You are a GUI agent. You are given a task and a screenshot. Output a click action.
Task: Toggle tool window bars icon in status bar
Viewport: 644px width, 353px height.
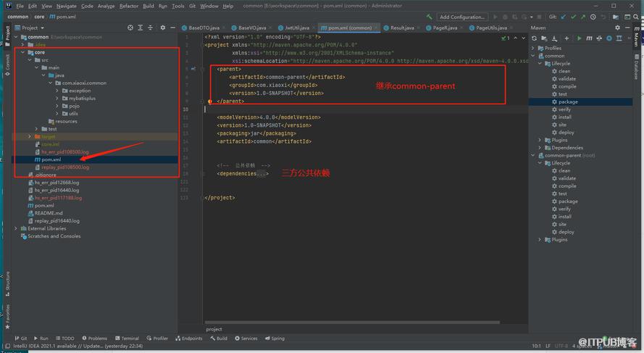click(7, 346)
